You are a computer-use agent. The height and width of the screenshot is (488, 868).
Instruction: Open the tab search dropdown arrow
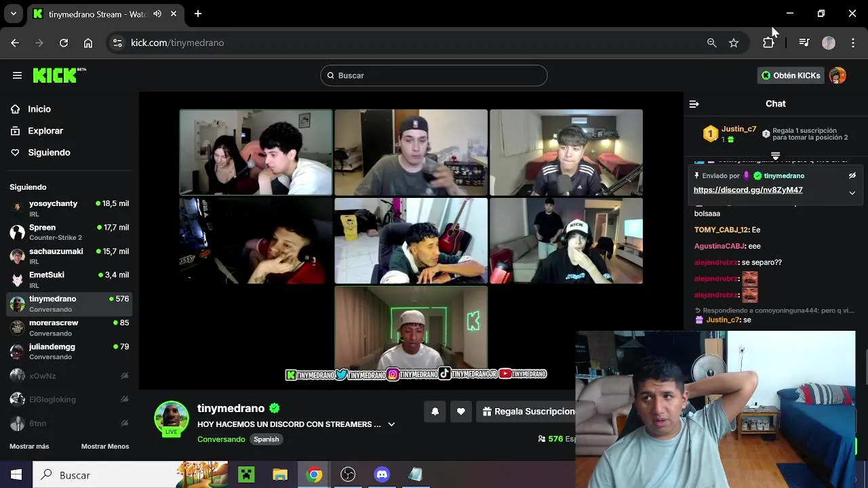coord(13,14)
